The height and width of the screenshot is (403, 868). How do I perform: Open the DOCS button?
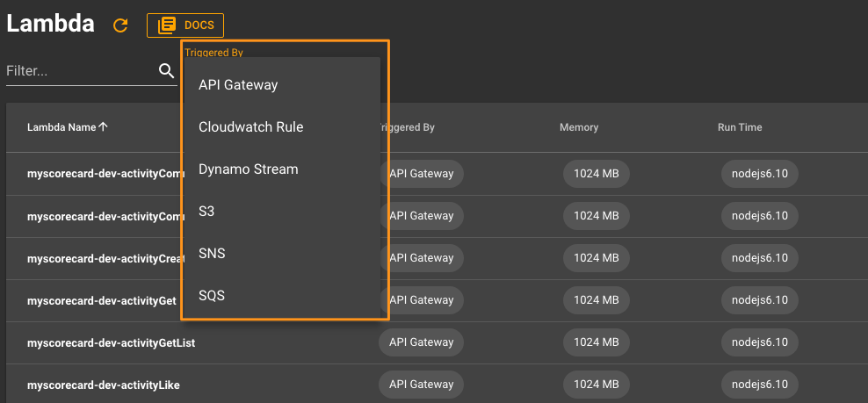coord(185,25)
